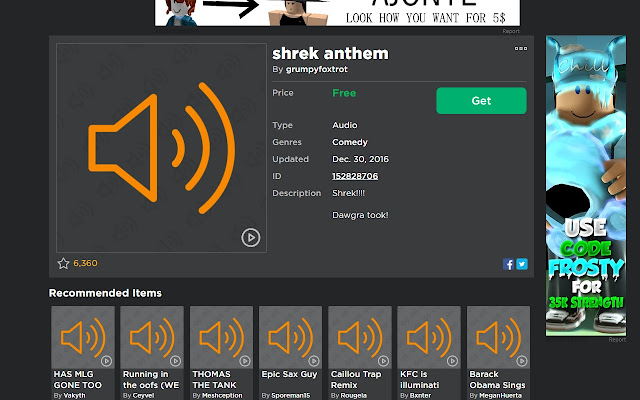Image resolution: width=640 pixels, height=400 pixels.
Task: Share shrek anthem on Twitter
Action: (x=522, y=264)
